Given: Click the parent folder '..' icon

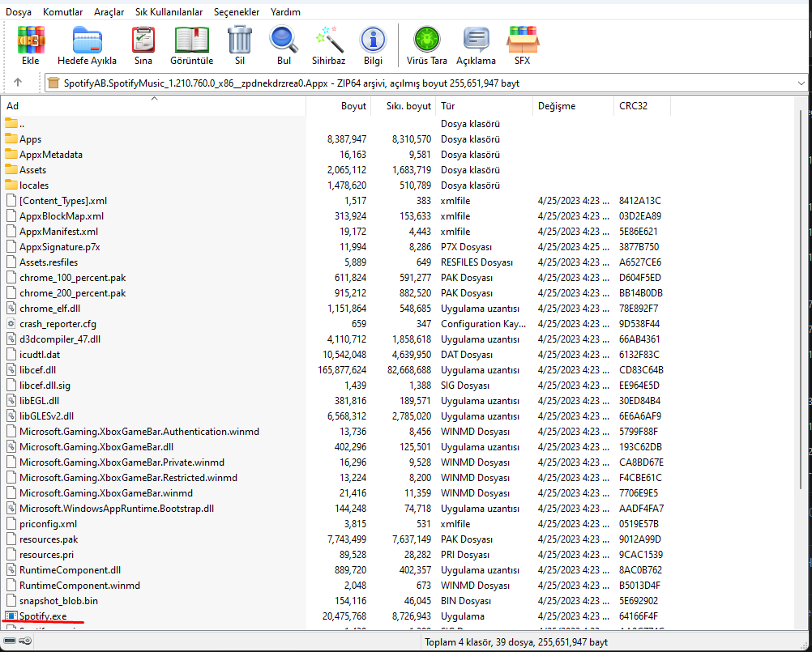Looking at the screenshot, I should click(11, 123).
